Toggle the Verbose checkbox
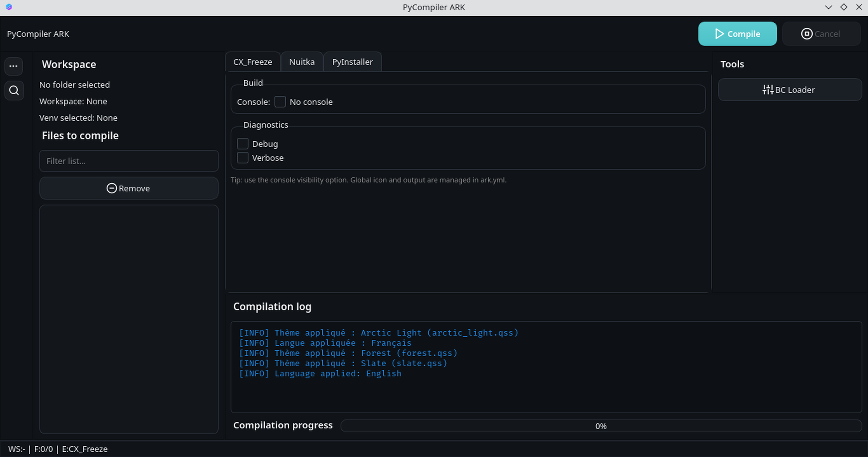This screenshot has width=868, height=457. pyautogui.click(x=243, y=158)
